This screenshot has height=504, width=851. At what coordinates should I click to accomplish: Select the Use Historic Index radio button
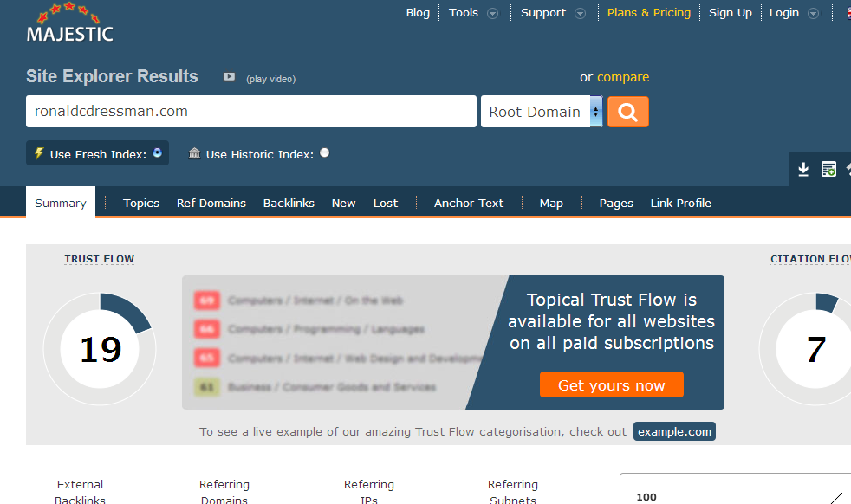325,153
